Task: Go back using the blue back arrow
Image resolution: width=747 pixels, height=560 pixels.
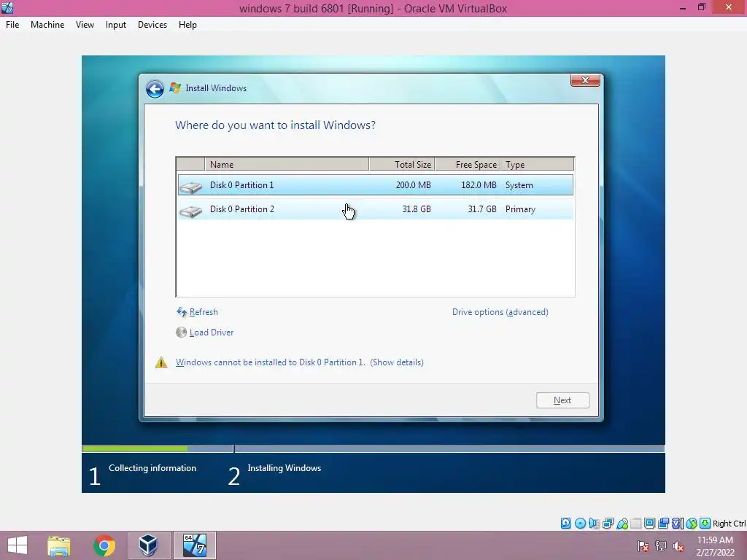Action: (x=155, y=88)
